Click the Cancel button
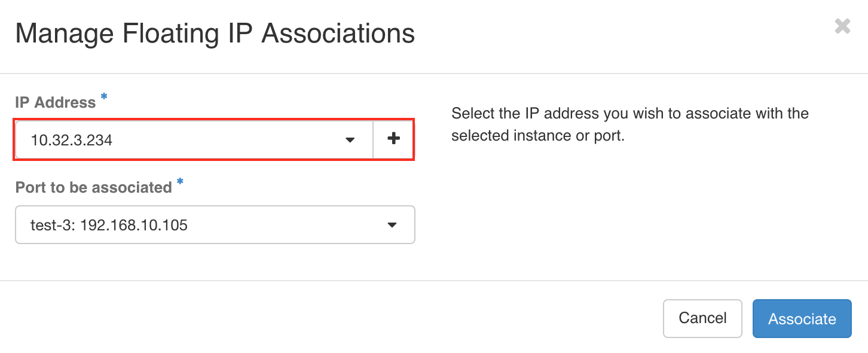Viewport: 868px width, 353px height. pos(702,318)
